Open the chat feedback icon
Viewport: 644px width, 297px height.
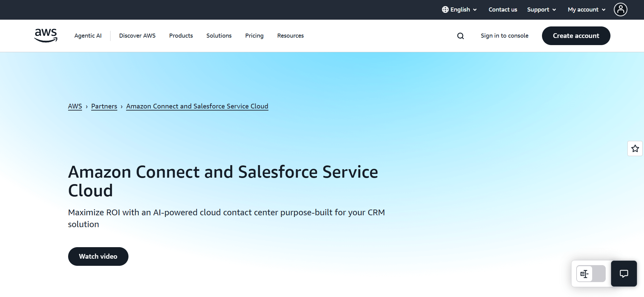[x=624, y=274]
